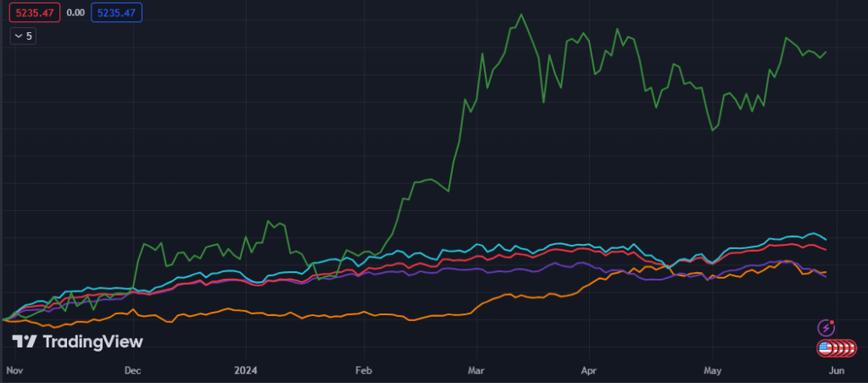Expand the collapsed legend showing 5 sources
This screenshot has width=868, height=383.
(23, 36)
